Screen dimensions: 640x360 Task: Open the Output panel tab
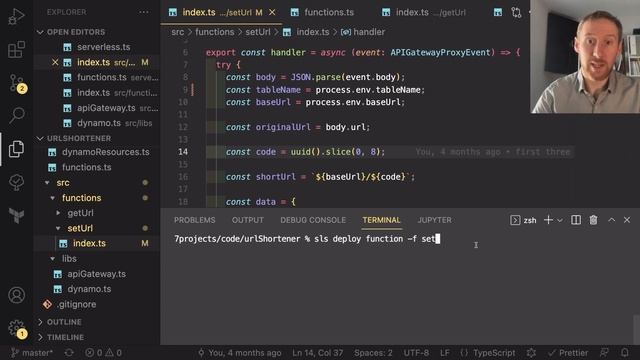tap(248, 220)
